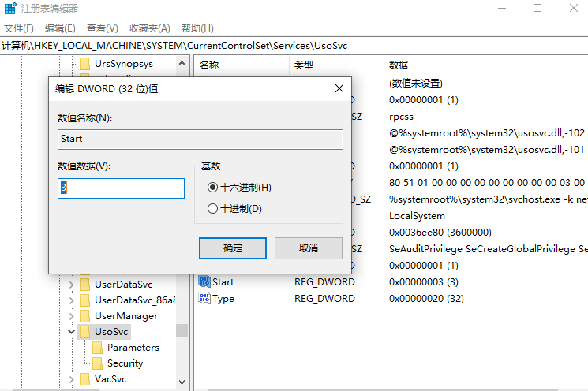Select the UsoSvc tree item label
This screenshot has height=391, width=588.
pos(111,332)
